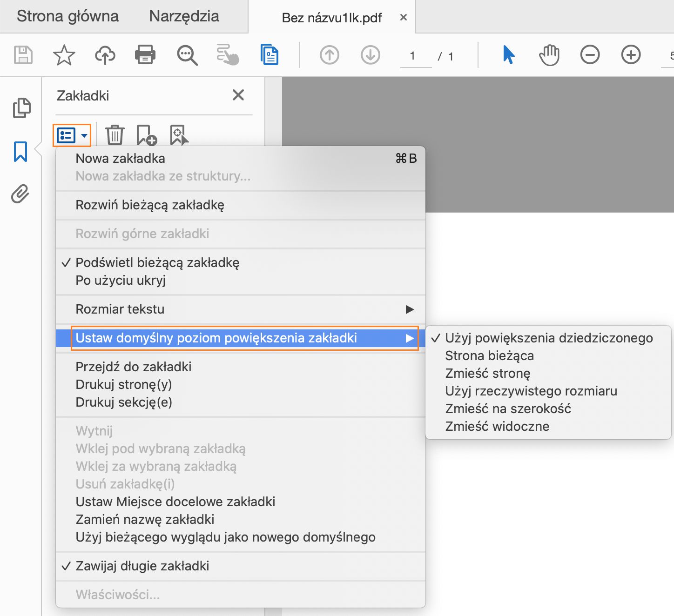Toggle Podświetl bieżącą zakładkę option
Screen dimensions: 674x616
(241, 263)
